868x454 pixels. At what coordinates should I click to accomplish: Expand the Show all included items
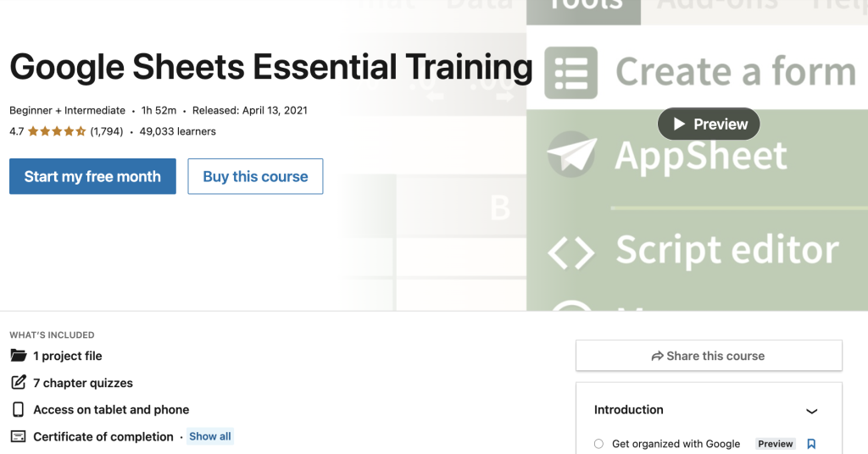[x=209, y=437]
